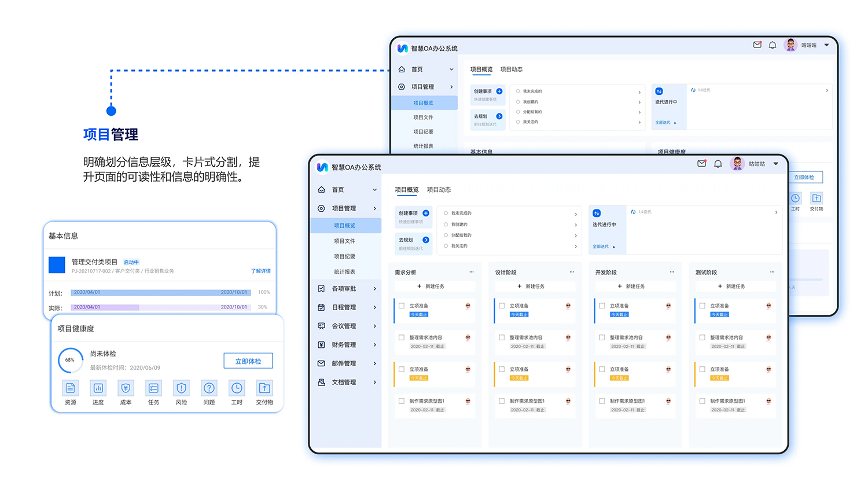Switch to the 项目动态 tab
The image size is (868, 478).
[x=439, y=190]
